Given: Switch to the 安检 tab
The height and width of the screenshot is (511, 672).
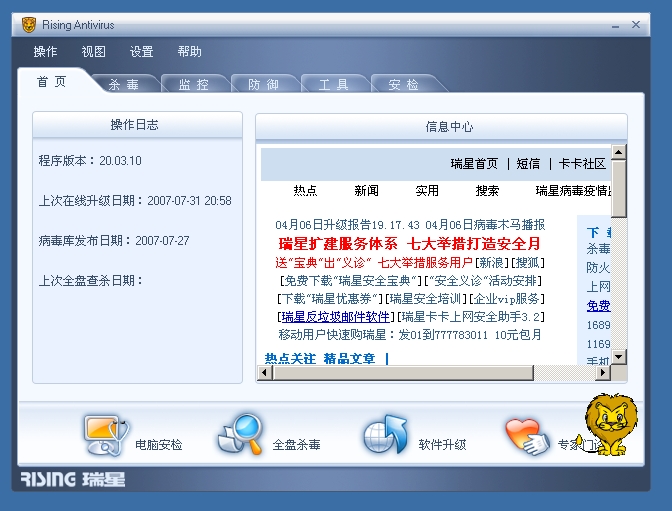Looking at the screenshot, I should pyautogui.click(x=403, y=84).
